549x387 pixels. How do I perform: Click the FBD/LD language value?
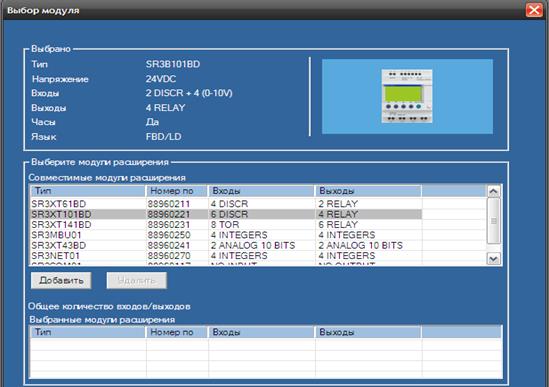164,137
